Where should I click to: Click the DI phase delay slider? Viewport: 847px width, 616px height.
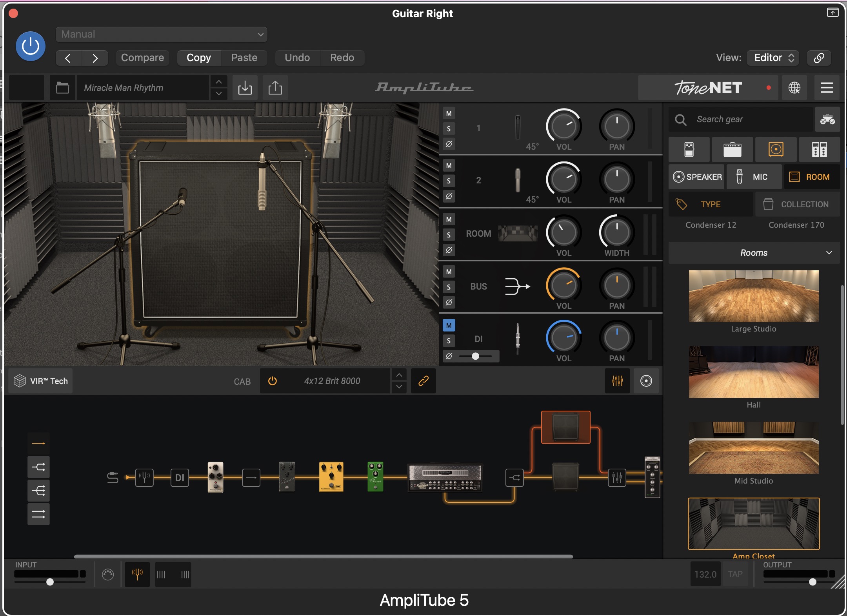tap(475, 356)
